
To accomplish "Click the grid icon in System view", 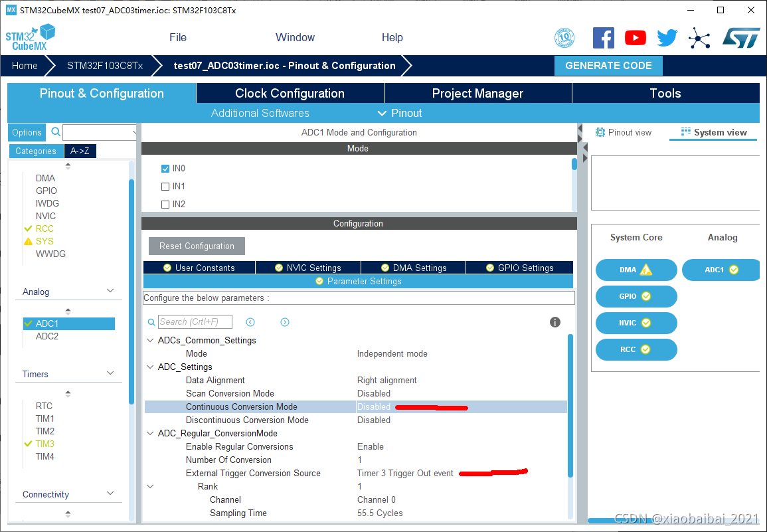I will [x=686, y=132].
